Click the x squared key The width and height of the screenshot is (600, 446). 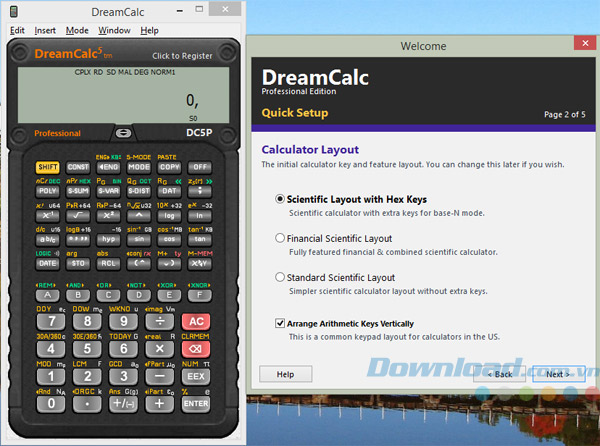(x=108, y=216)
